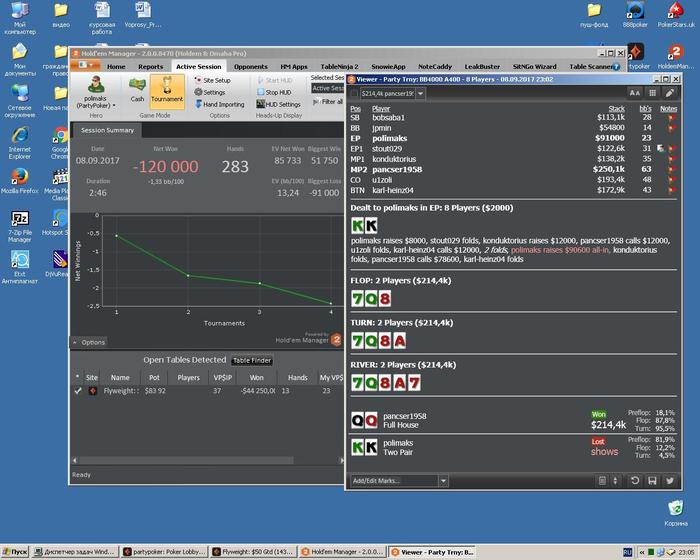The image size is (700, 560).
Task: Click the Pos column header in Viewer
Action: pos(355,109)
